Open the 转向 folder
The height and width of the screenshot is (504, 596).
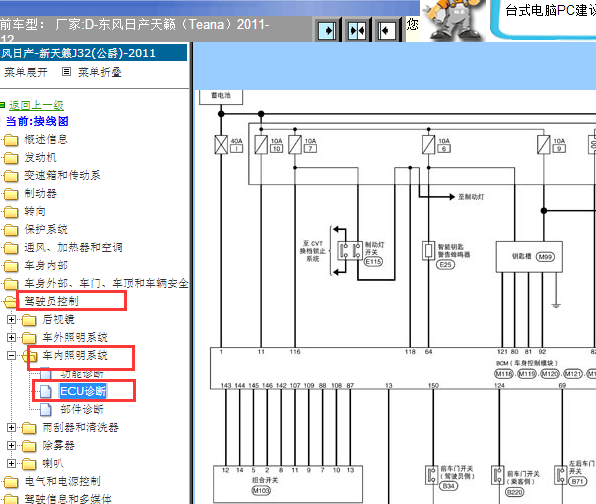coord(35,211)
